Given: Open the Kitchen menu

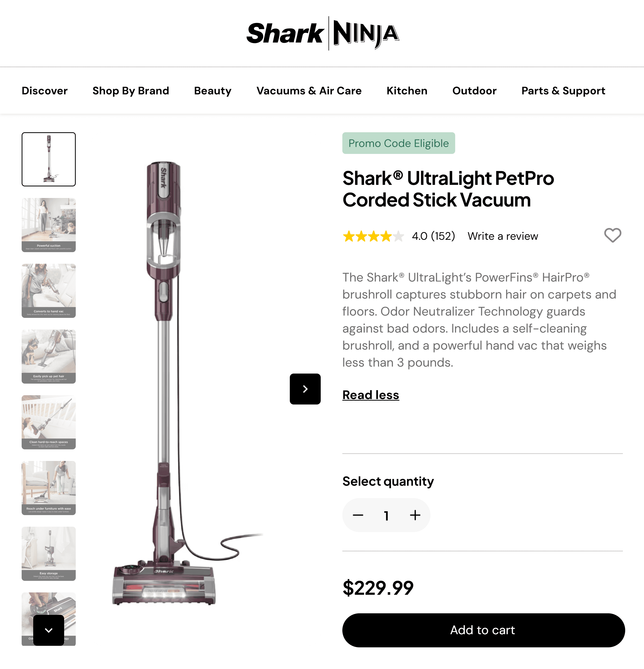Looking at the screenshot, I should pyautogui.click(x=406, y=91).
